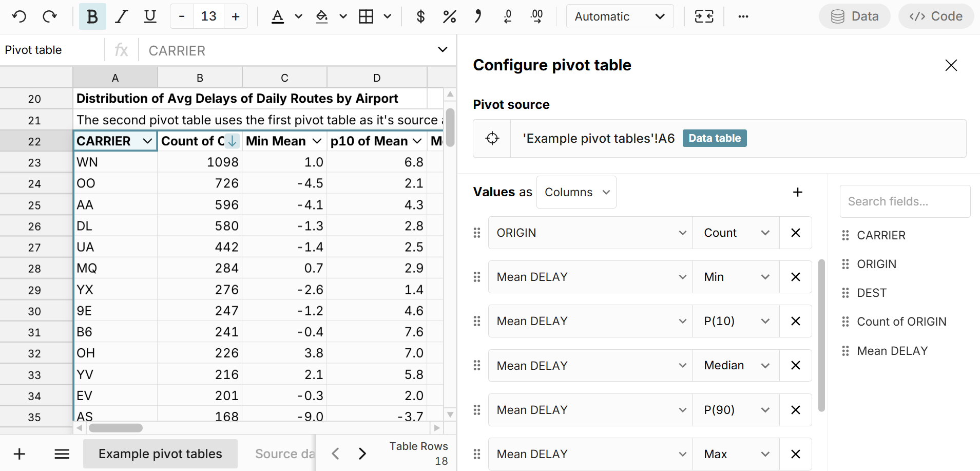
Task: Open the borders tool icon
Action: [366, 16]
